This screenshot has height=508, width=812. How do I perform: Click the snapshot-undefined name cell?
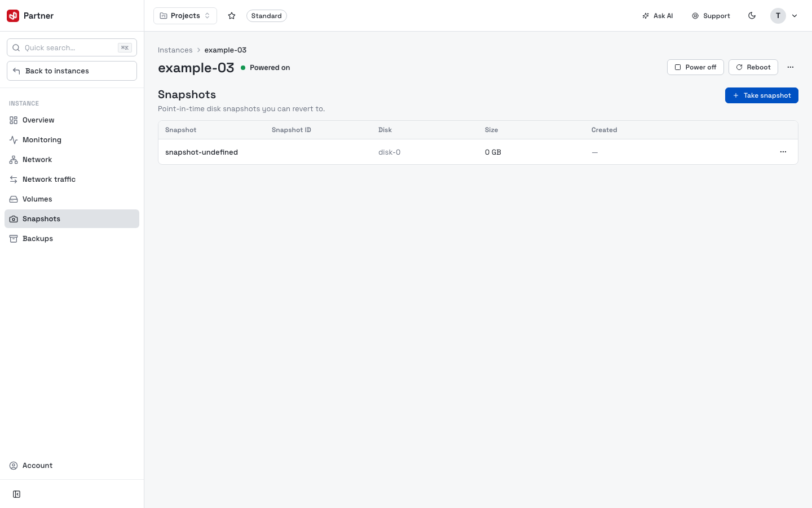[x=201, y=152]
